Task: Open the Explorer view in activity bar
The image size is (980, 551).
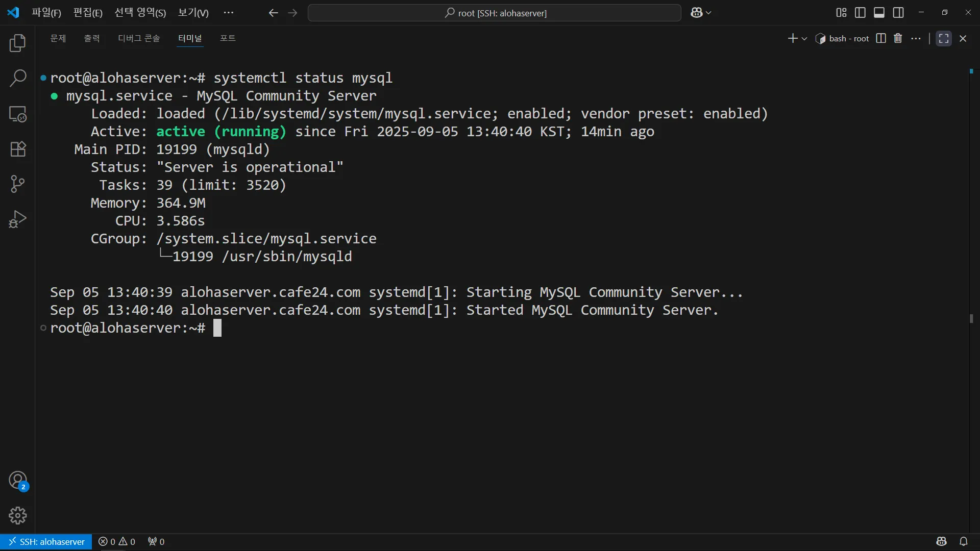Action: (x=18, y=43)
